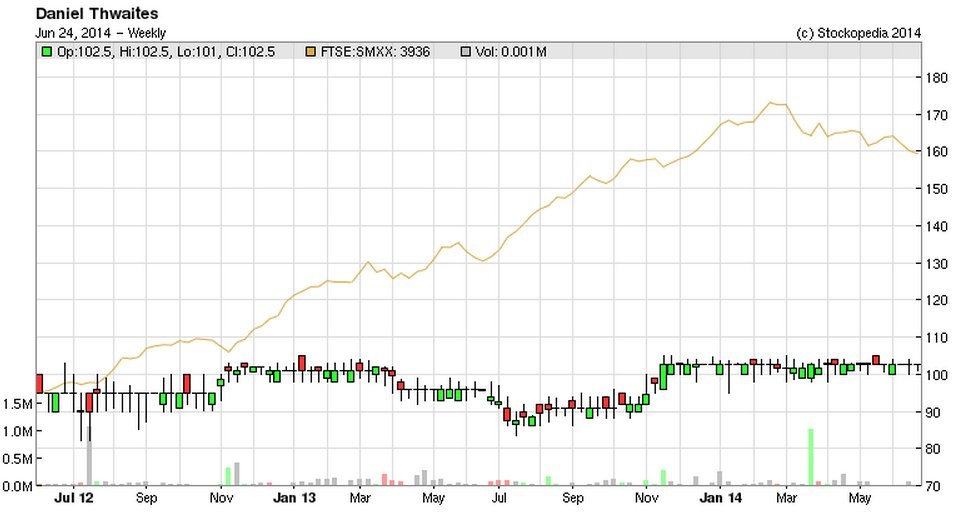The image size is (955, 526).
Task: Click the "Jan 14" x-axis label
Action: 721,498
